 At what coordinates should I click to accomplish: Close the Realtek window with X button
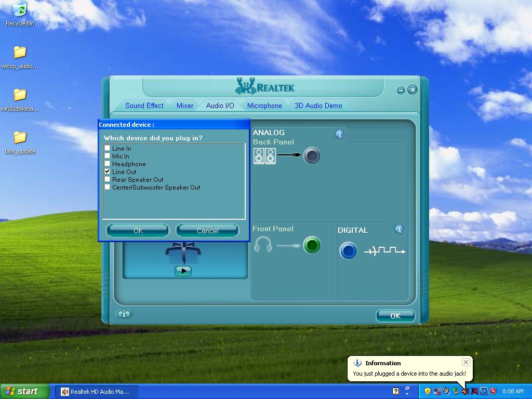(412, 89)
